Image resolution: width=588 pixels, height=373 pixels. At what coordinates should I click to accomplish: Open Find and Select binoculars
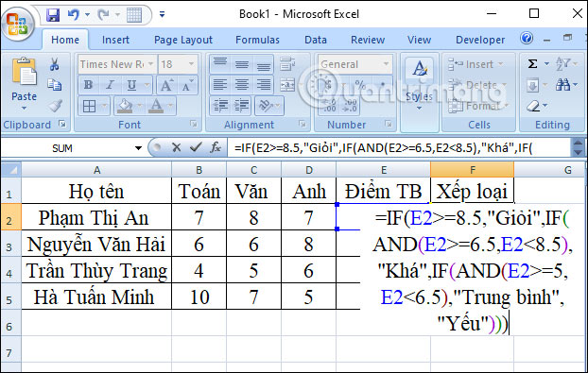(562, 85)
